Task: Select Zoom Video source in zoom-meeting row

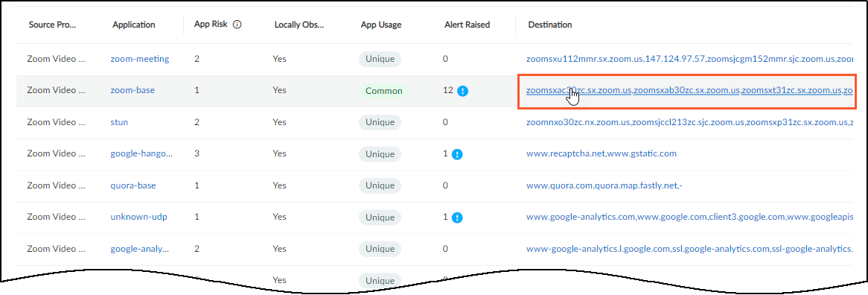Action: 56,59
